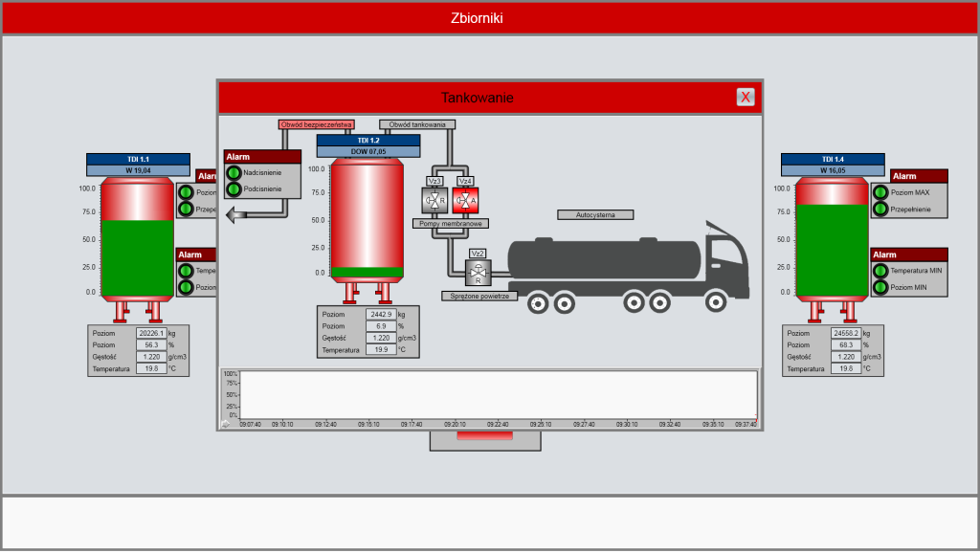Click TDI 1.4 Poziom MIN alarm lamp

point(880,287)
